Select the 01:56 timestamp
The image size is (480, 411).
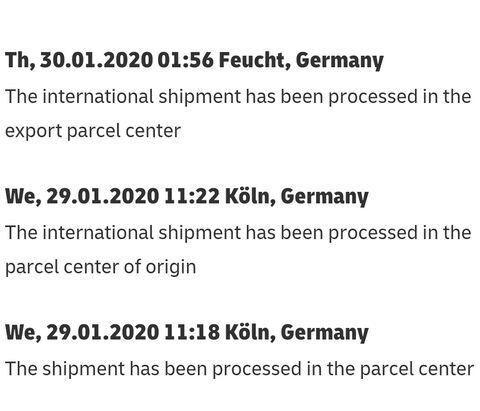185,60
